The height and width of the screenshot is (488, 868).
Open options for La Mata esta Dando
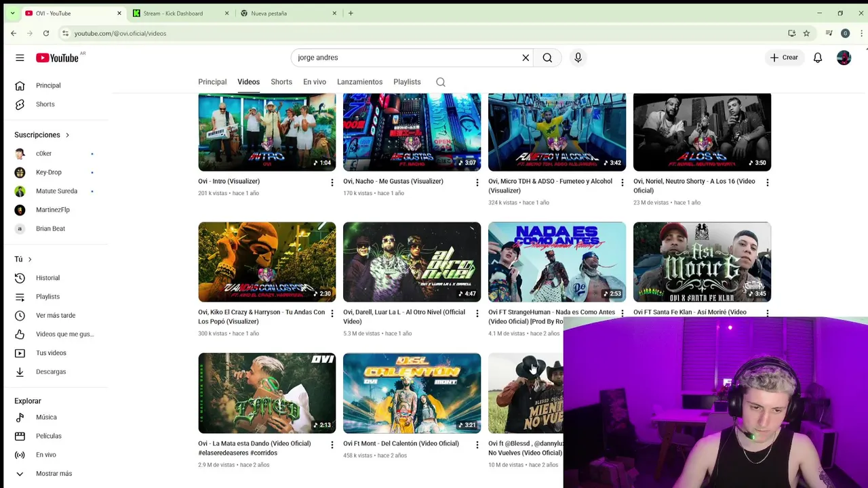(332, 445)
